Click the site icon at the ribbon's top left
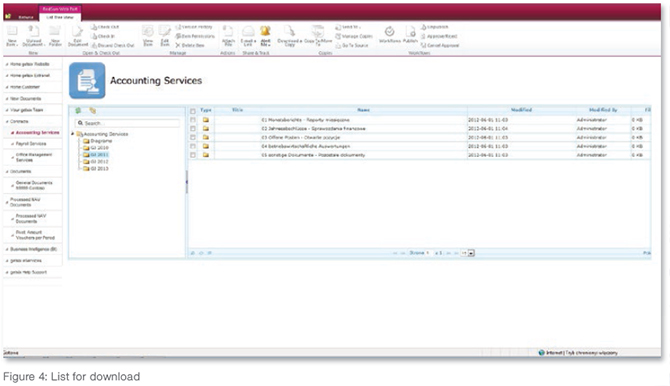This screenshot has height=386, width=670. click(x=8, y=16)
